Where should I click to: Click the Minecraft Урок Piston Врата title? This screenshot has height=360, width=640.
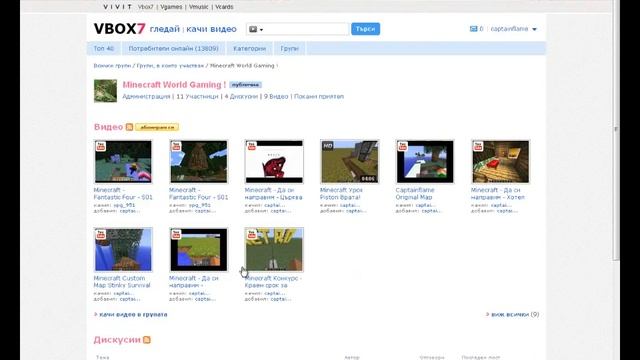[341, 193]
